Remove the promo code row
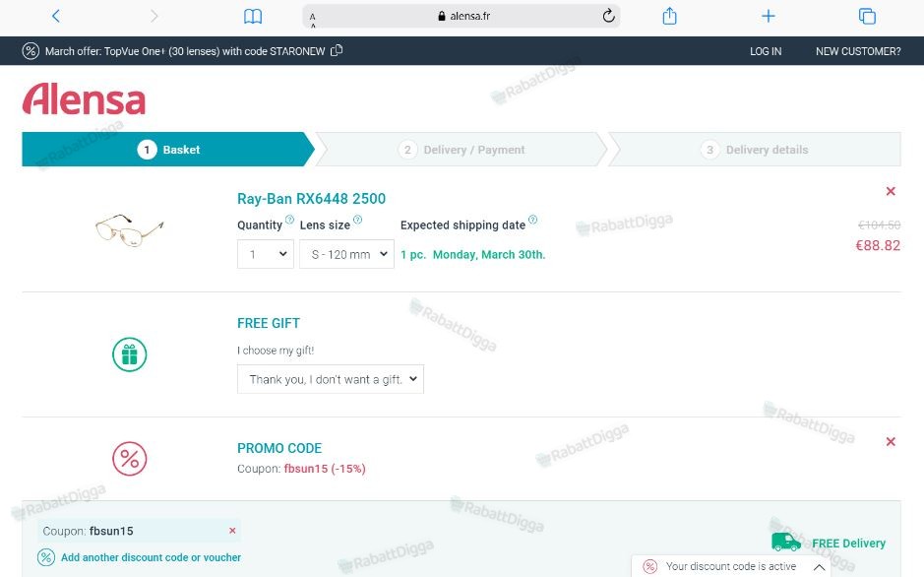924x577 pixels. [891, 441]
